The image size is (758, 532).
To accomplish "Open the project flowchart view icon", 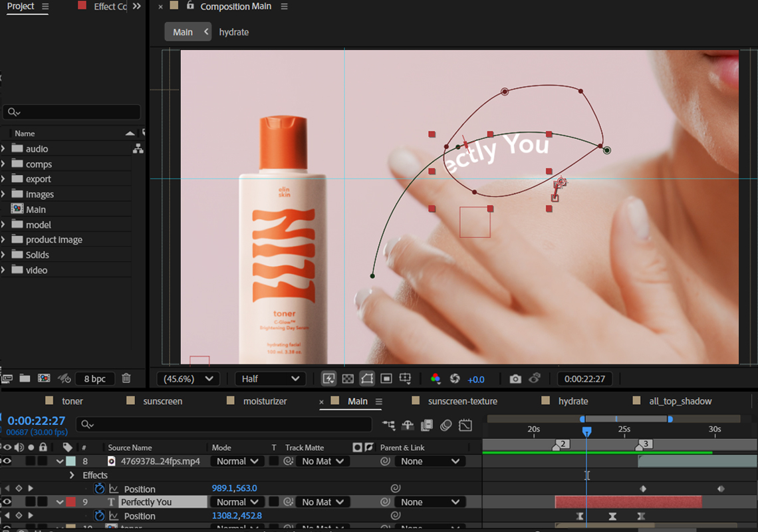I will tap(138, 149).
